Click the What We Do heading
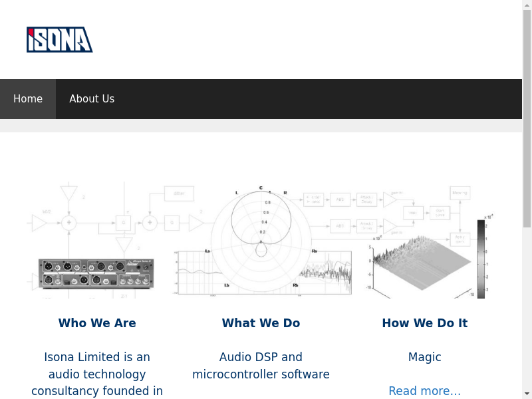The height and width of the screenshot is (399, 532). (261, 323)
